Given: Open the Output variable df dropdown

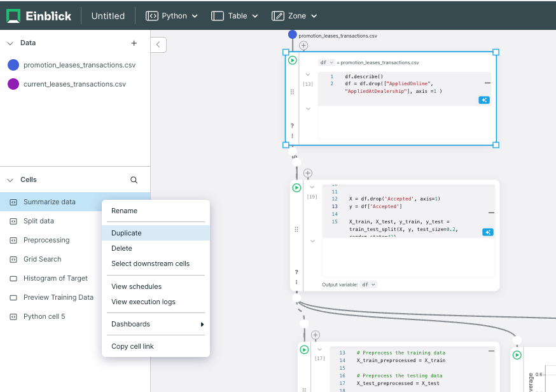Looking at the screenshot, I should tap(368, 284).
